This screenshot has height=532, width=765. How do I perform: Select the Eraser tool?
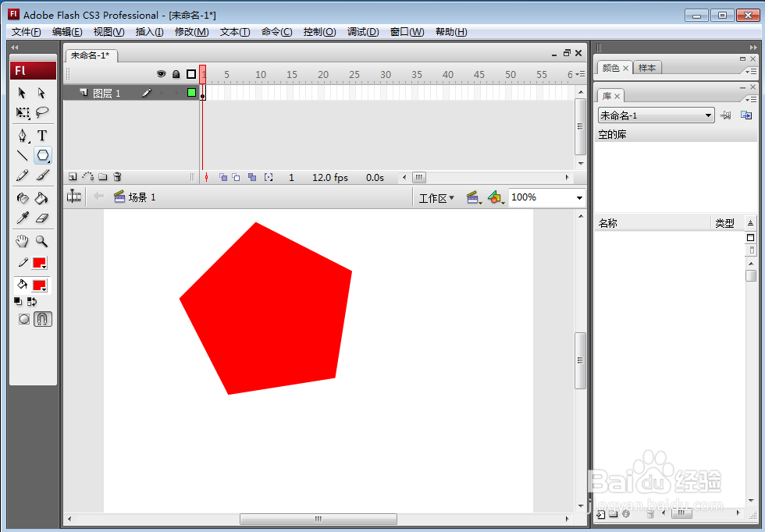coord(42,218)
